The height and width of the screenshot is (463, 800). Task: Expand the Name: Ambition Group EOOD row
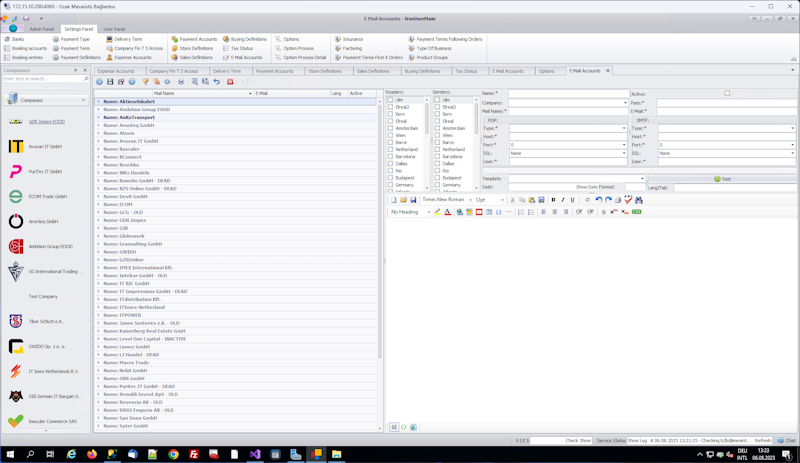[98, 109]
